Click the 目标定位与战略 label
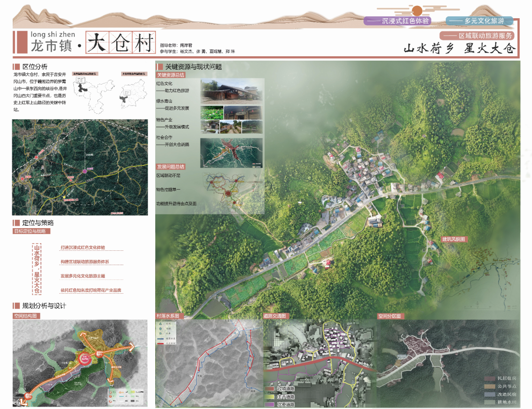Screen dimensions: 532x409 pos(32,231)
